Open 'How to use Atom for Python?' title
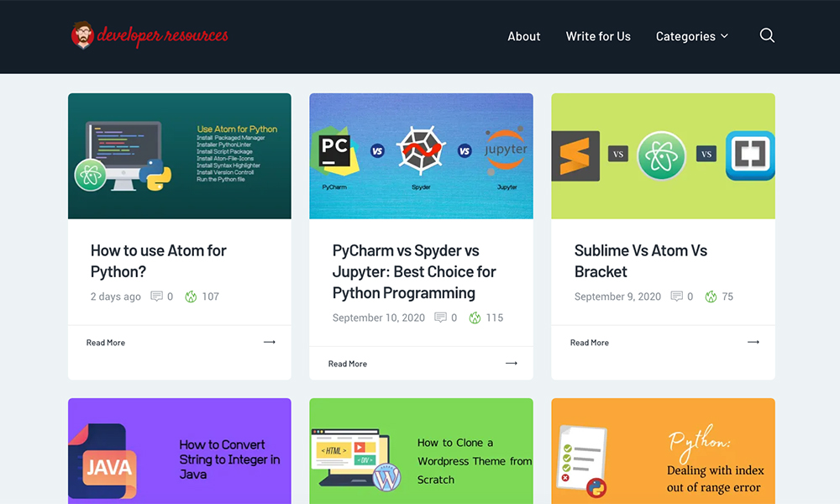 point(159,260)
